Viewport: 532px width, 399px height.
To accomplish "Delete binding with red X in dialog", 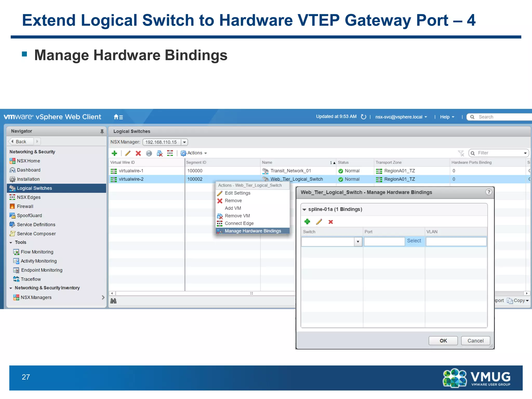I will pos(331,222).
